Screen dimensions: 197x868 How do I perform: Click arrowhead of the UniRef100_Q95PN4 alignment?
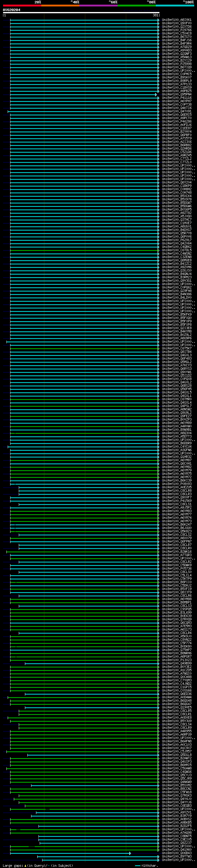[156, 95]
